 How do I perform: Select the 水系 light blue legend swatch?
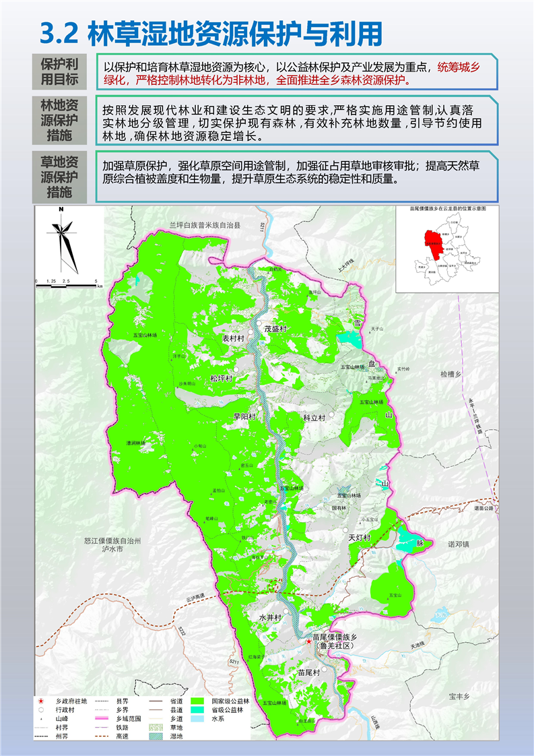(x=200, y=720)
